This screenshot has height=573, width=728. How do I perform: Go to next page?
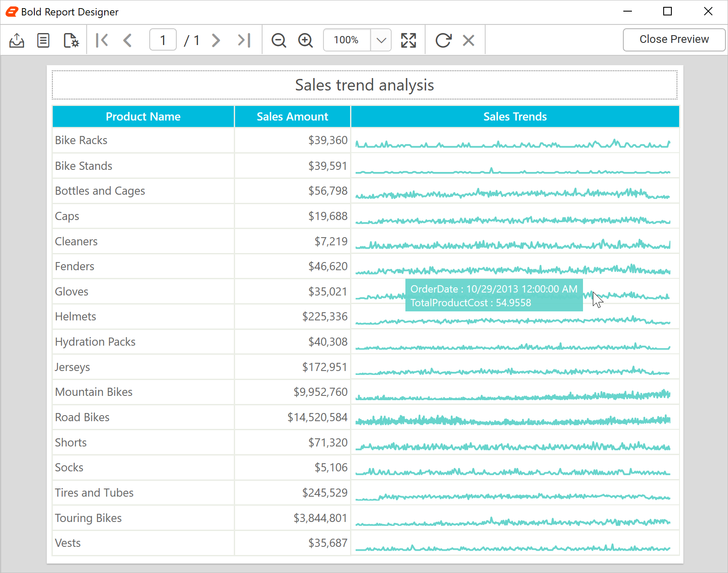216,40
